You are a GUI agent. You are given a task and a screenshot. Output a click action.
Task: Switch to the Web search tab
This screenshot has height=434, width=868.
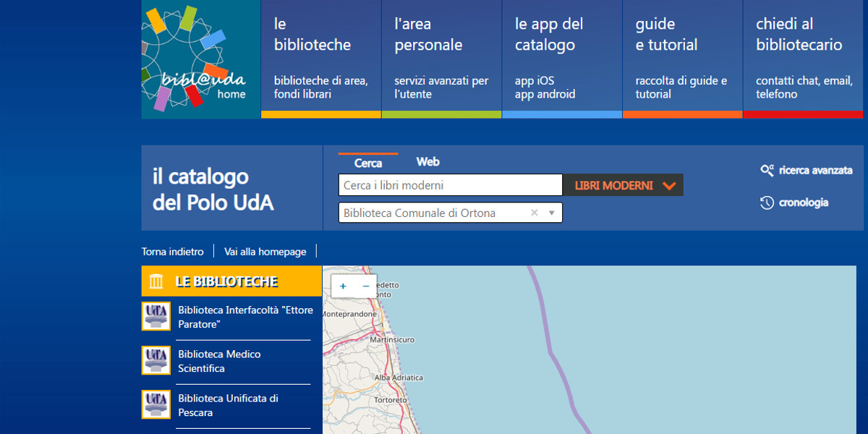427,162
